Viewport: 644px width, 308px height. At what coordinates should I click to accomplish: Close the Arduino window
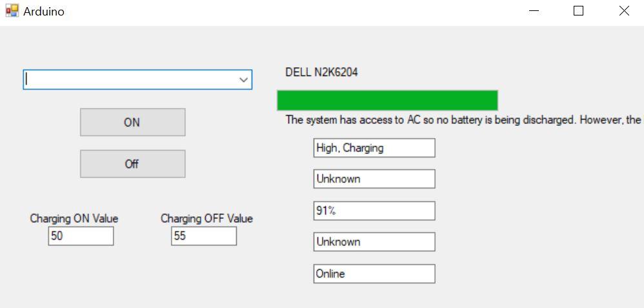624,11
